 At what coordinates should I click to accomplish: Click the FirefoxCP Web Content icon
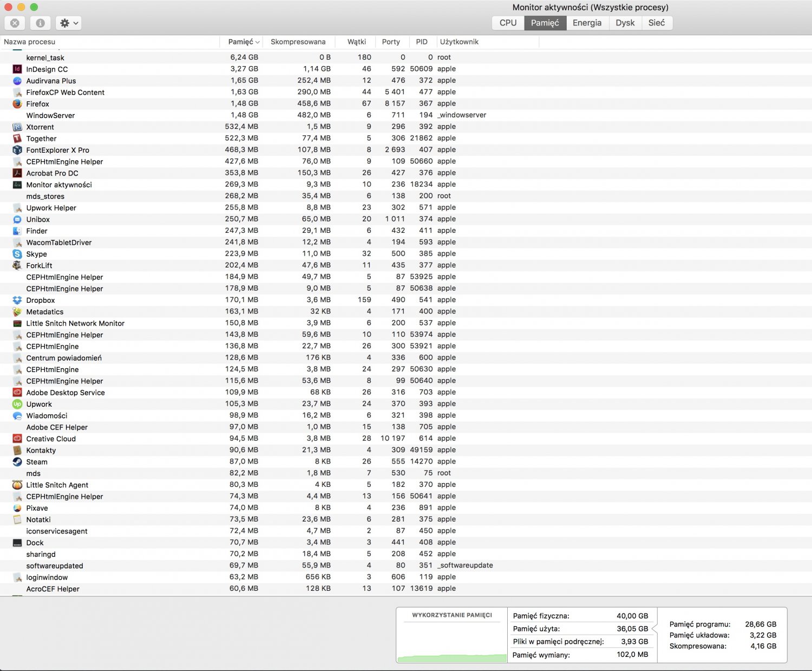tap(17, 92)
